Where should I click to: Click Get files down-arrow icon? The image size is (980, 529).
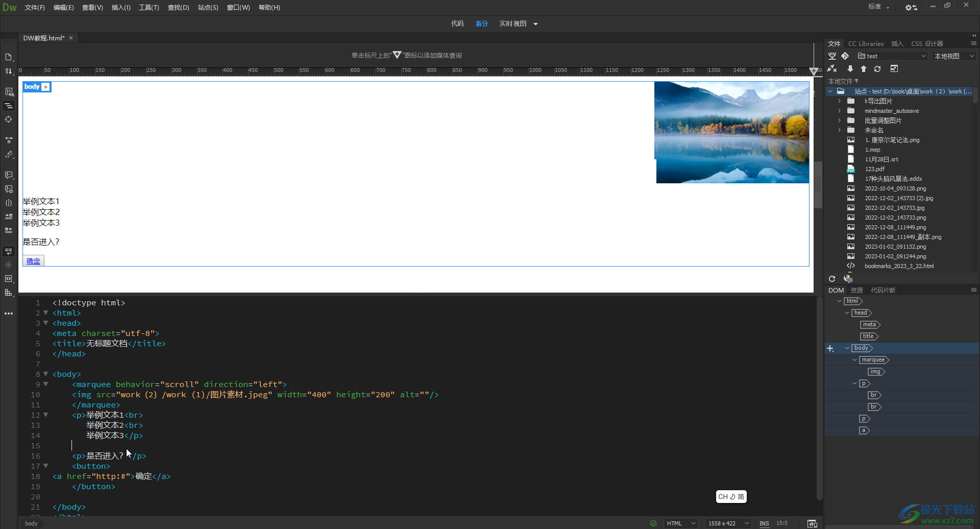coord(850,69)
